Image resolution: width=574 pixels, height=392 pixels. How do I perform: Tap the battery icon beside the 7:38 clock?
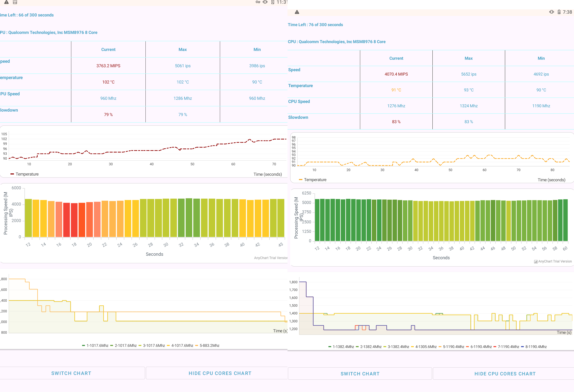click(559, 12)
